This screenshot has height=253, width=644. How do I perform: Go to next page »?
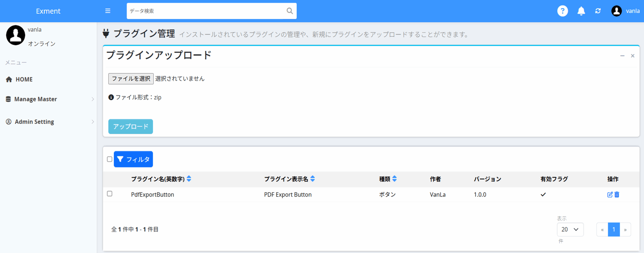tap(625, 229)
